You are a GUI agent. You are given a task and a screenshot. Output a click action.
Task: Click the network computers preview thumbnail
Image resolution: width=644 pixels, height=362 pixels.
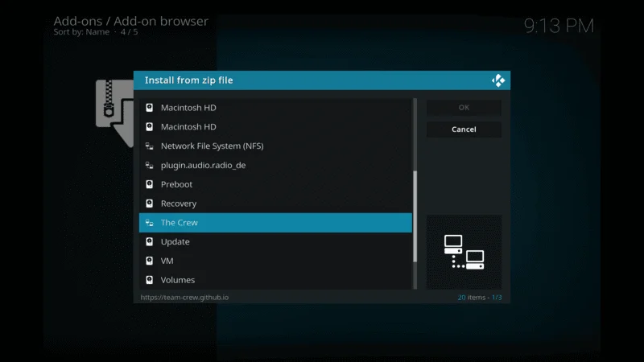pyautogui.click(x=464, y=252)
